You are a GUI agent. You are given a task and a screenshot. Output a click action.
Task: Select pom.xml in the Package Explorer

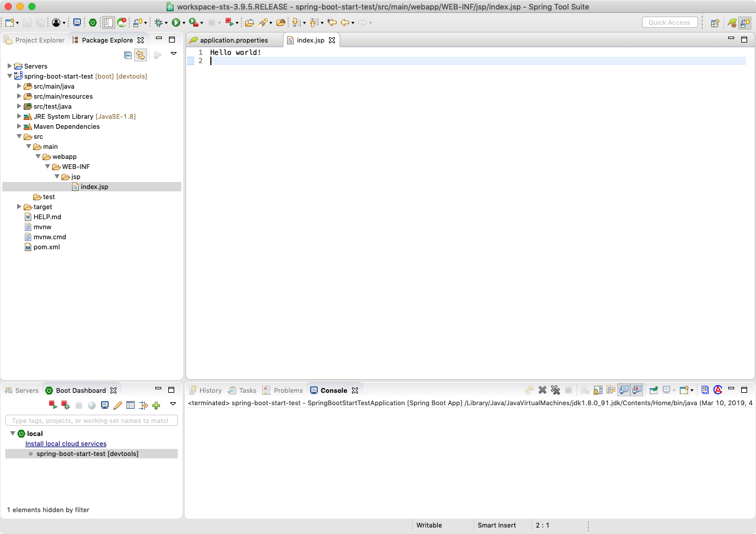pos(46,247)
